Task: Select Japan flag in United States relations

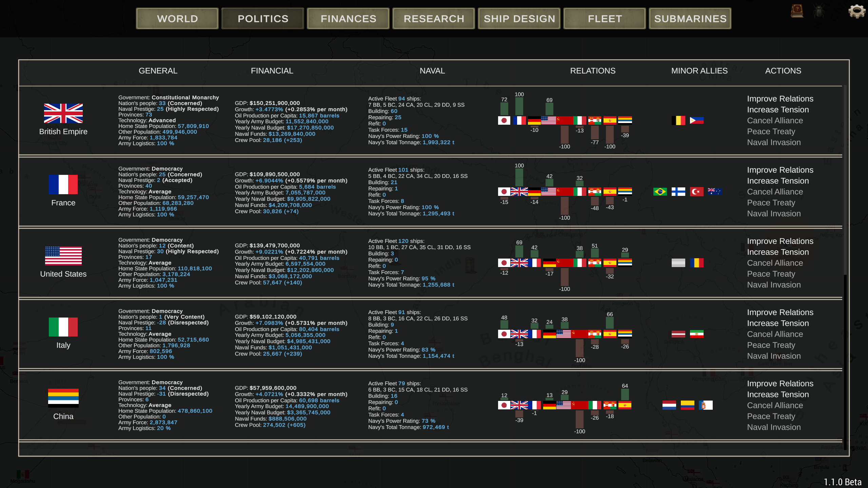Action: coord(504,263)
